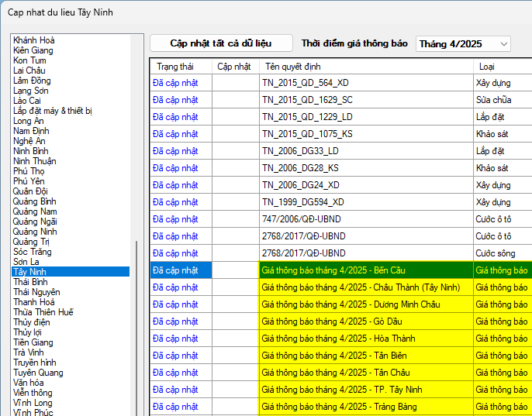Screen dimensions: 532x416
Task: Select 'Giá thông báo tháng 4/2025 - Hòa Thành'
Action: pos(366,339)
